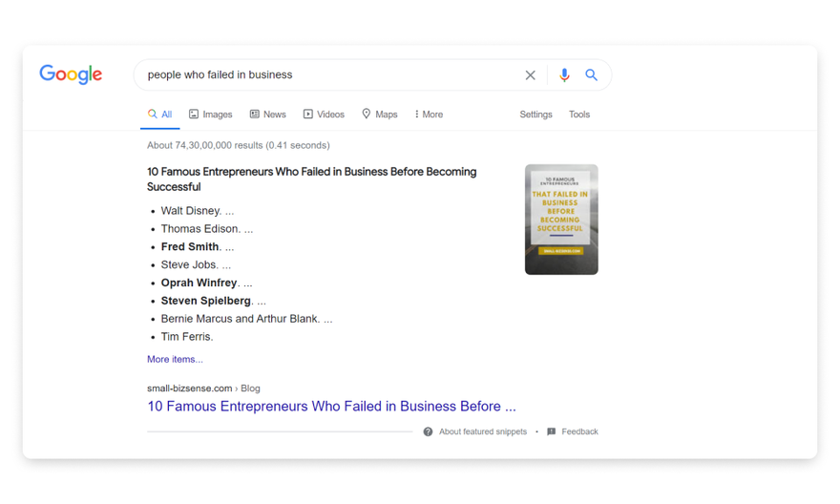Click the Tim Ferris list item
The image size is (840, 504).
187,337
